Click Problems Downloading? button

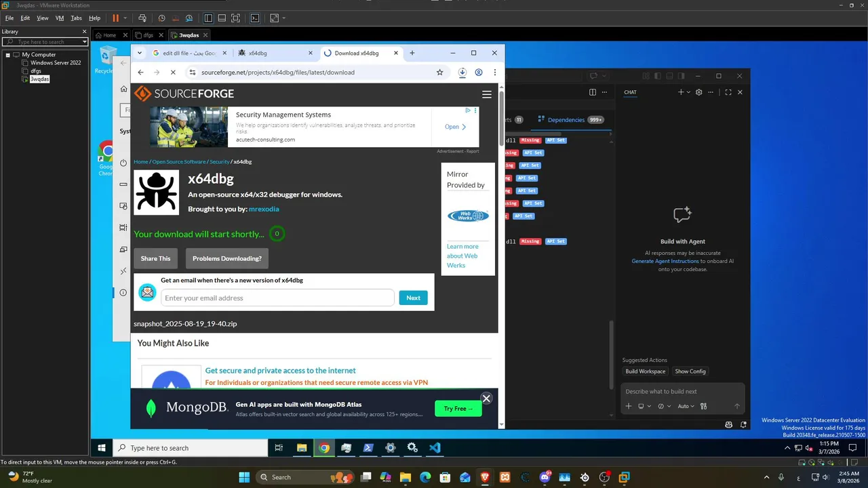(227, 258)
